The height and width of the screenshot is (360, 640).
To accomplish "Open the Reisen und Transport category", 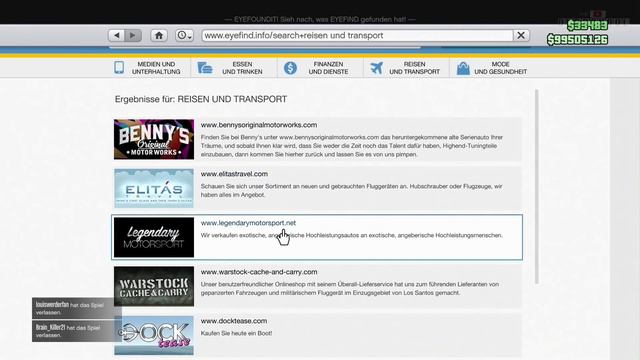I will coord(406,68).
